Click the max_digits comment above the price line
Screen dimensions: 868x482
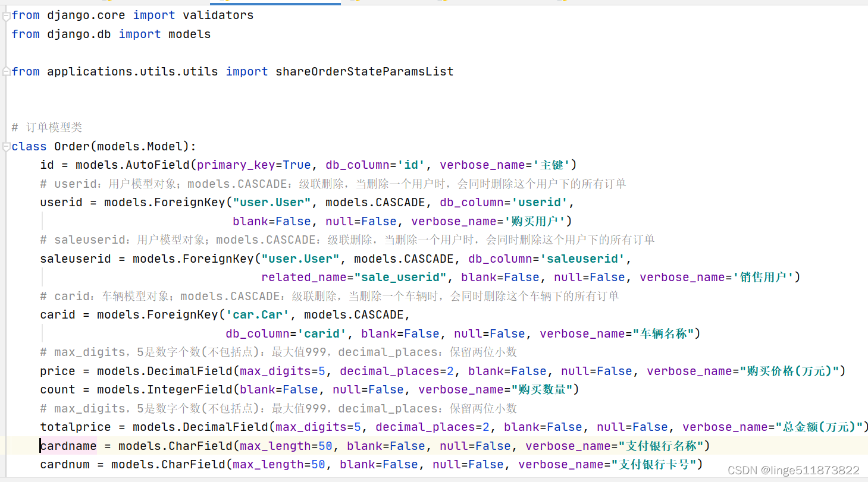pyautogui.click(x=278, y=352)
